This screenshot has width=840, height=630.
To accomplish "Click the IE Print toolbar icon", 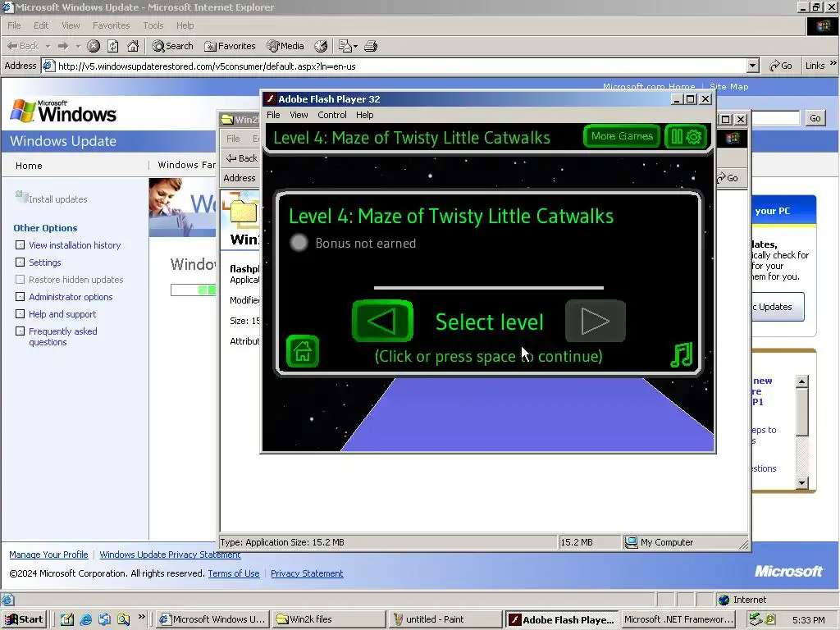I will coord(371,46).
